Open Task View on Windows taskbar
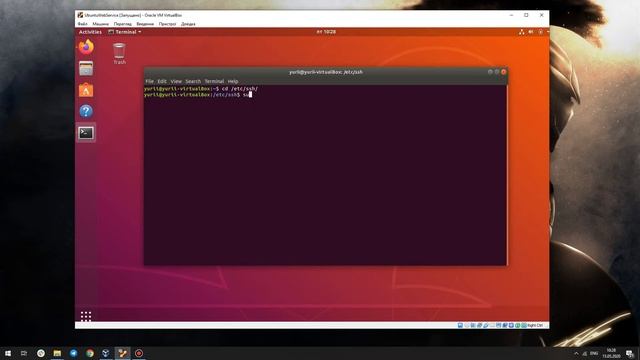 click(24, 353)
